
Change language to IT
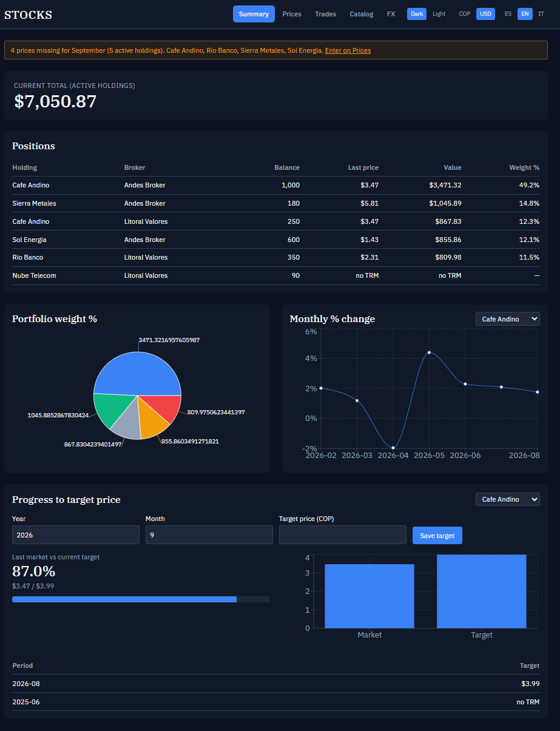coord(541,14)
